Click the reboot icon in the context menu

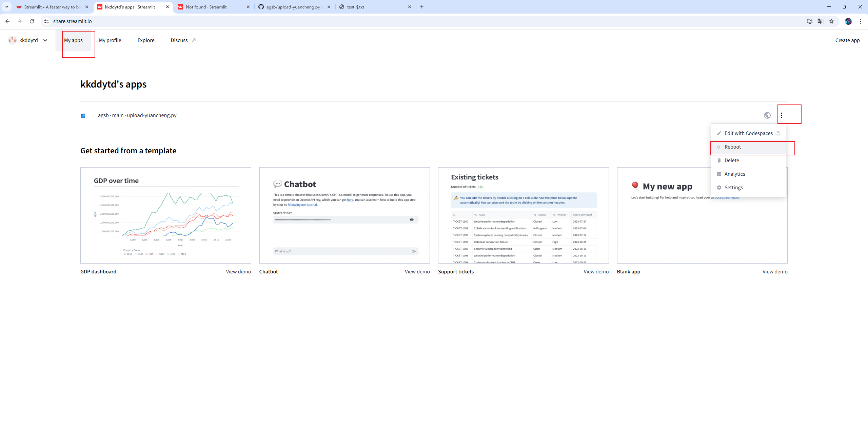tap(718, 147)
